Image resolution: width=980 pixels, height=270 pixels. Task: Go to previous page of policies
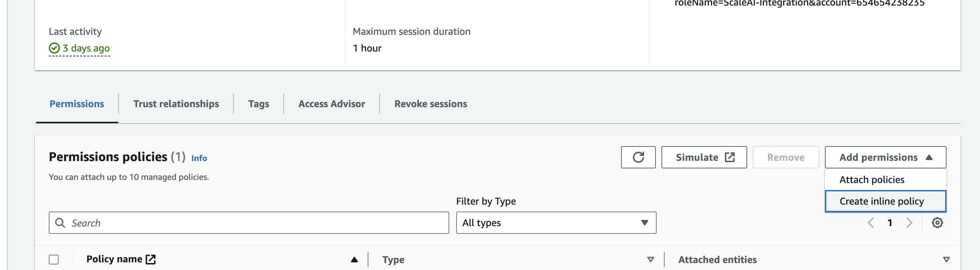(871, 223)
